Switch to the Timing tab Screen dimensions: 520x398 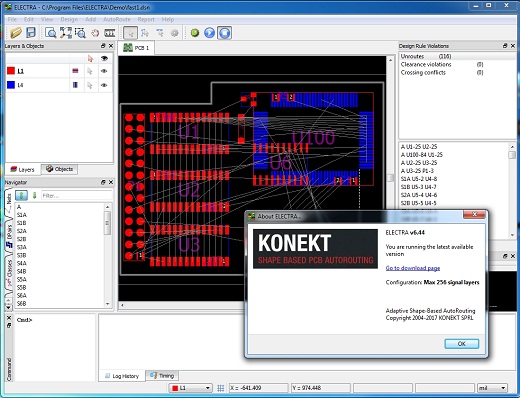(x=162, y=376)
